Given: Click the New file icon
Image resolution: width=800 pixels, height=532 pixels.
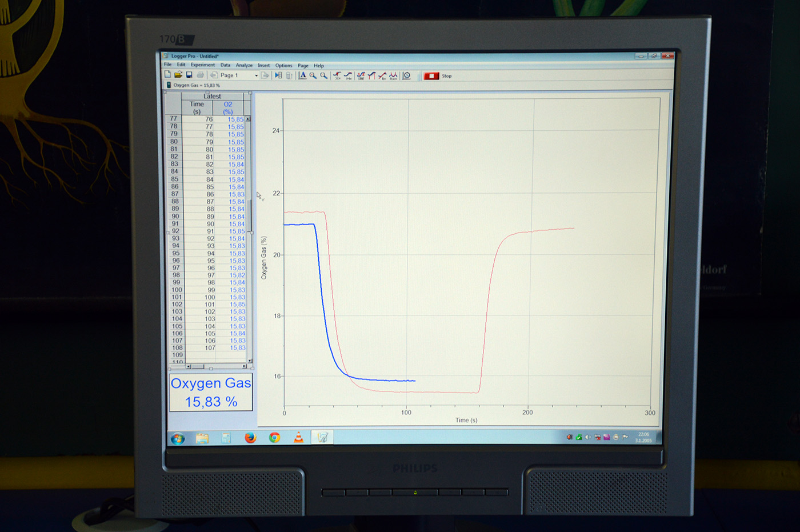Looking at the screenshot, I should (x=167, y=74).
